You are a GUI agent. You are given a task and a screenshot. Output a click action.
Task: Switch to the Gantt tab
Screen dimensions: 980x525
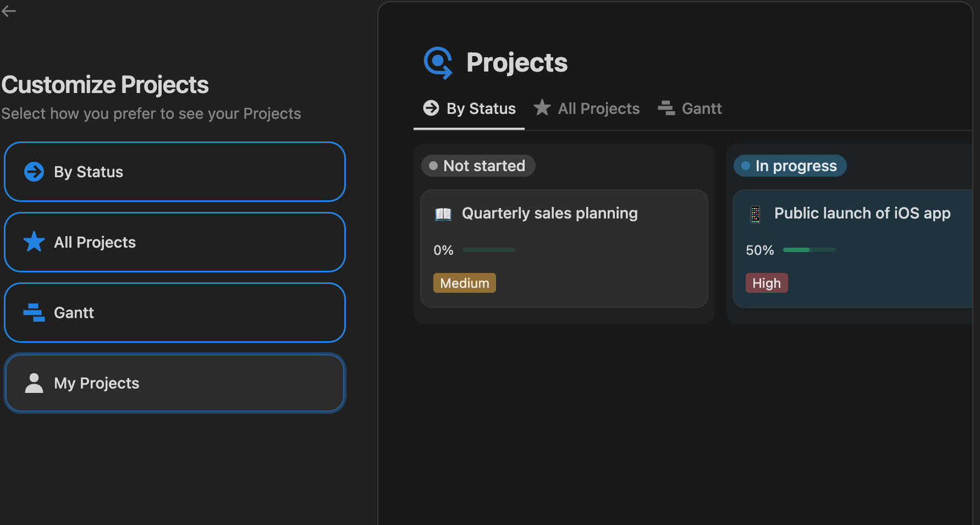pyautogui.click(x=690, y=108)
